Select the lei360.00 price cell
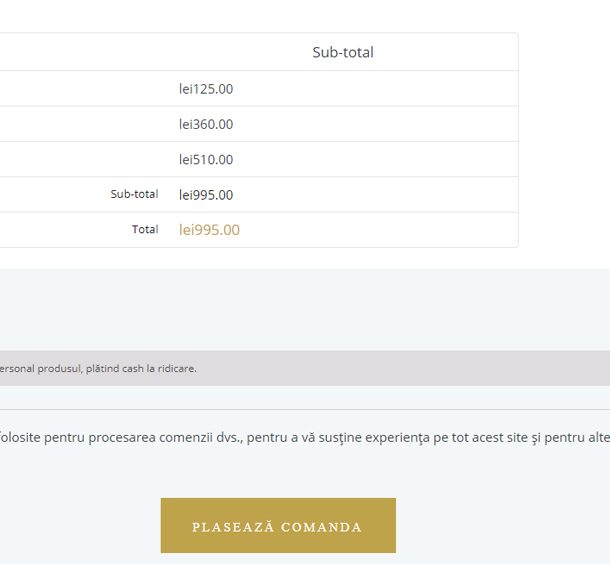The height and width of the screenshot is (564, 610). [206, 124]
